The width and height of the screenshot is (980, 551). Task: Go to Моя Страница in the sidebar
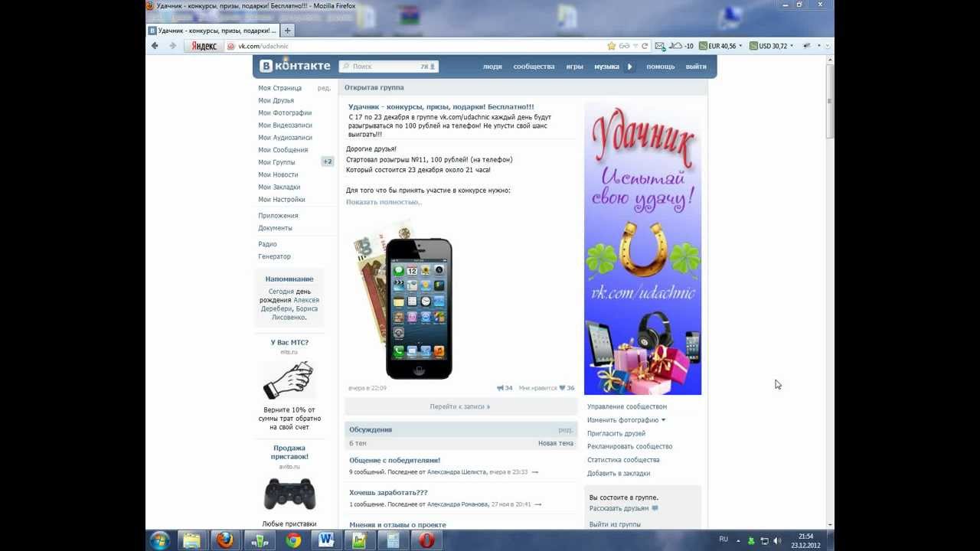[279, 88]
